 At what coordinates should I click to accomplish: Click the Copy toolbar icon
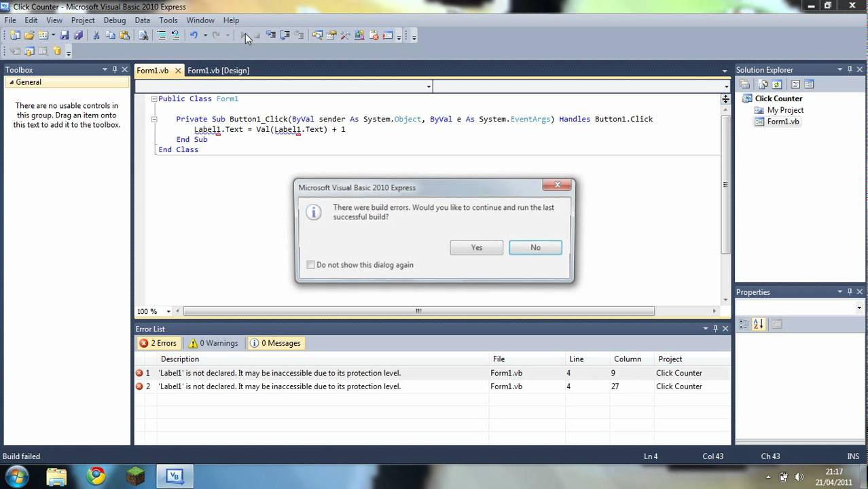coord(110,35)
